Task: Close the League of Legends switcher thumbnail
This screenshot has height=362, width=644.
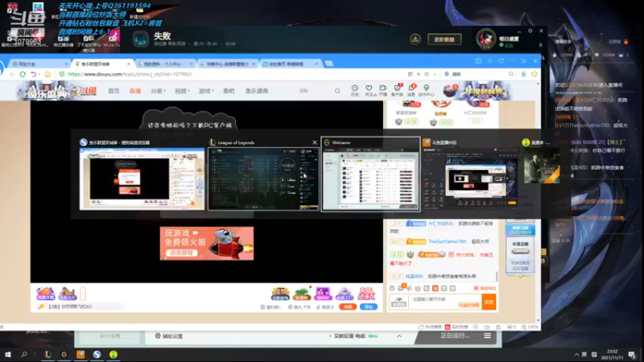Action: pos(315,142)
